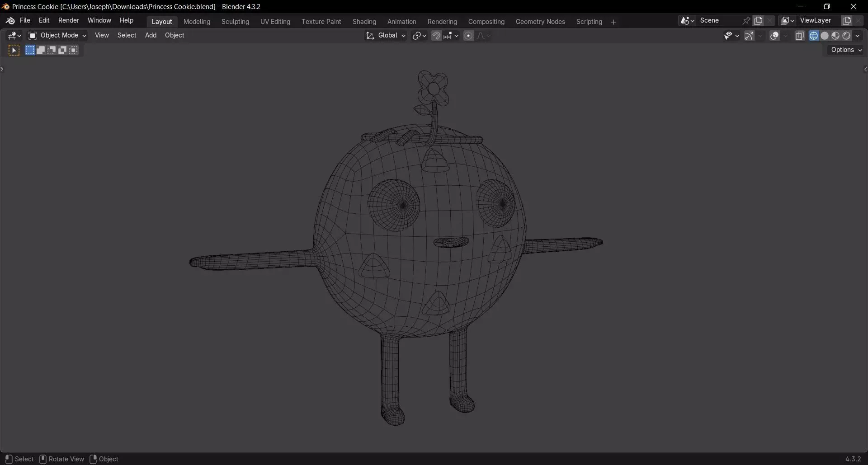Toggle X-Ray view
Viewport: 868px width, 465px height.
(799, 36)
